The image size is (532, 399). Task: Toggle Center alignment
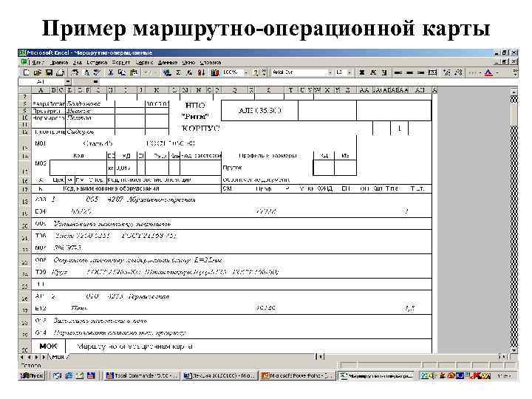(409, 72)
